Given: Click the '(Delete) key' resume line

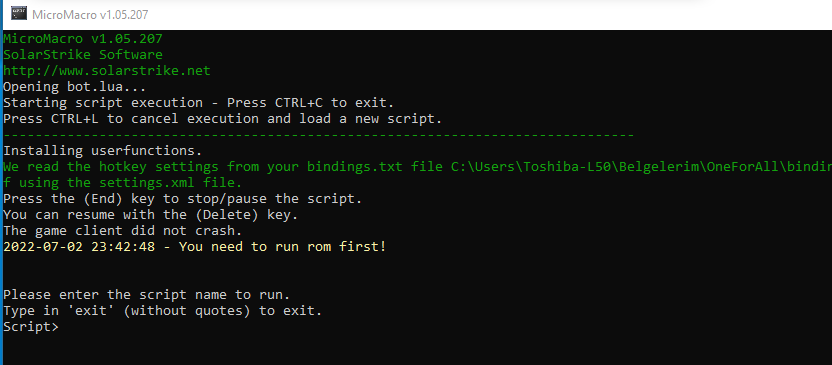Looking at the screenshot, I should (151, 215).
